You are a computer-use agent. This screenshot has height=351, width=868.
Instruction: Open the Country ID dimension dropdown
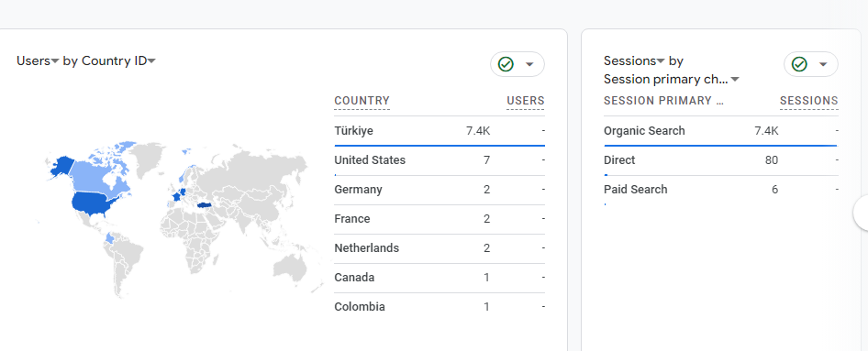[x=118, y=60]
